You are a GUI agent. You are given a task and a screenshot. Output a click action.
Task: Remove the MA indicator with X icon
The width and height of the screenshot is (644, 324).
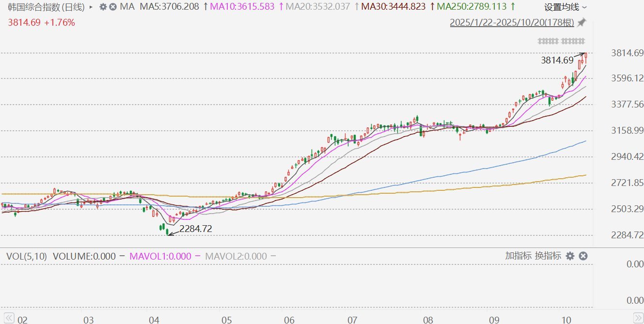[113, 7]
